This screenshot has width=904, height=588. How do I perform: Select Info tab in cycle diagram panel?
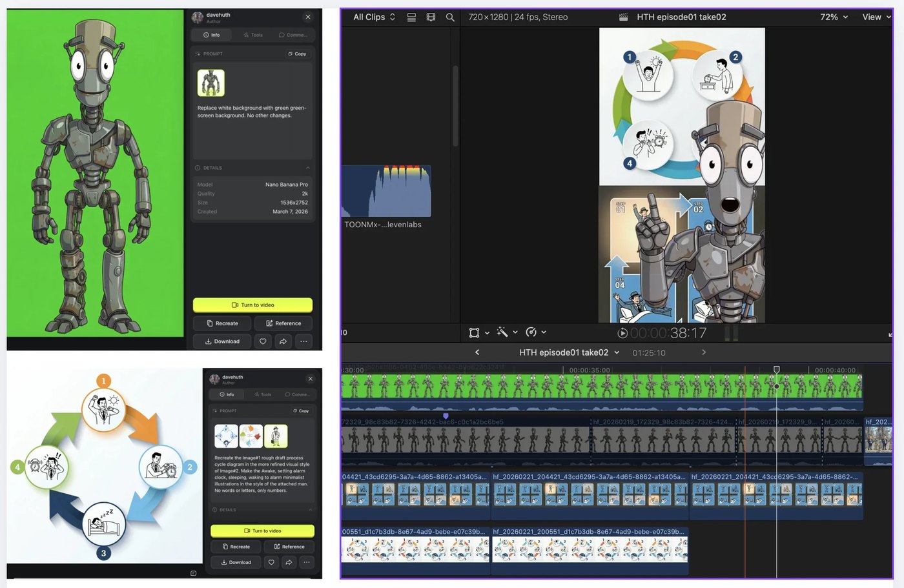pos(227,394)
